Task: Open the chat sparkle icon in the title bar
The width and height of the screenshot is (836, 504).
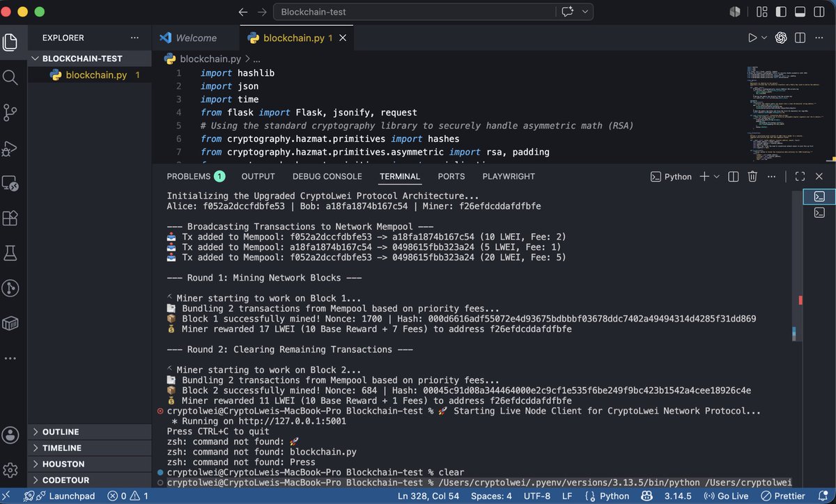Action: pos(567,12)
